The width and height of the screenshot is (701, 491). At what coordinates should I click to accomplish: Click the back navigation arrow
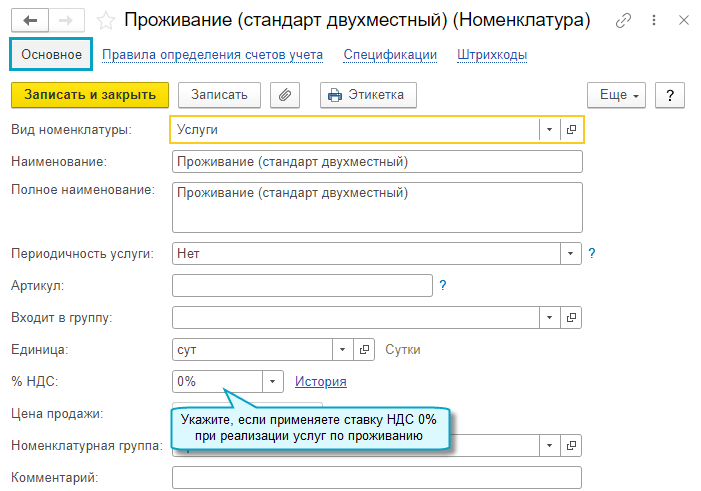(x=29, y=20)
